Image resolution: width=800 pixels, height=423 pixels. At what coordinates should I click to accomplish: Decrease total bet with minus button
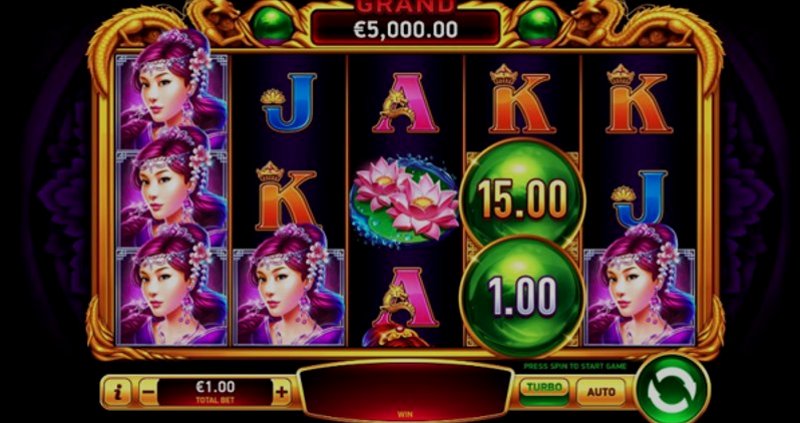click(x=147, y=392)
